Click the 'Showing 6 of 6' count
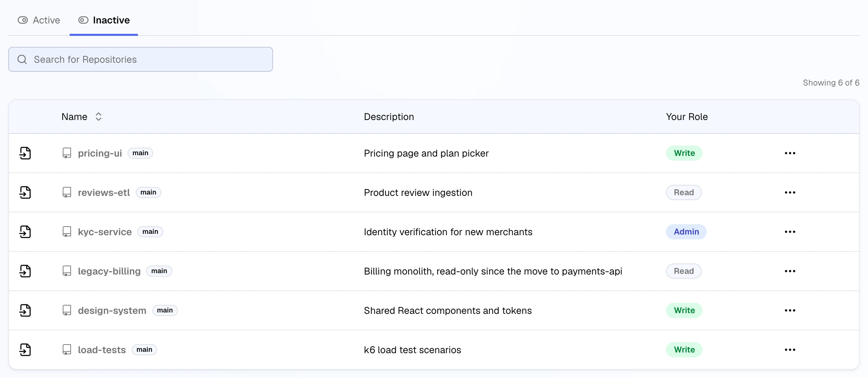Viewport: 868px width, 378px height. coord(831,83)
